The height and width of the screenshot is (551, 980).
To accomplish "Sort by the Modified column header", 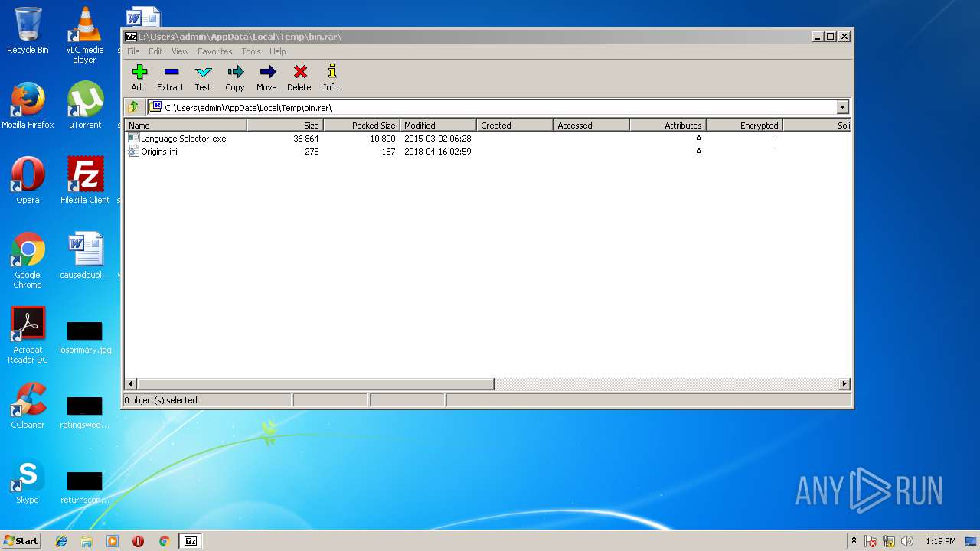I will [x=438, y=125].
